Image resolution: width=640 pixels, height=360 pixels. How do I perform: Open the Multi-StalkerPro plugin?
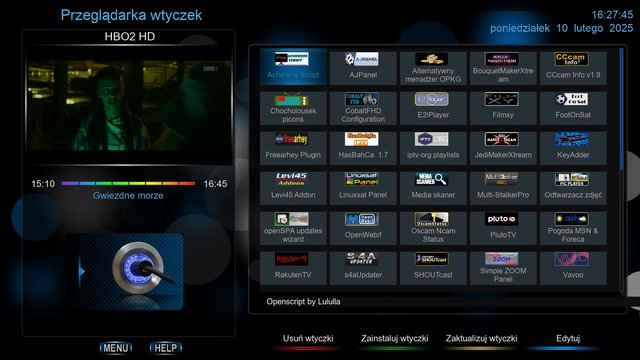(x=503, y=187)
